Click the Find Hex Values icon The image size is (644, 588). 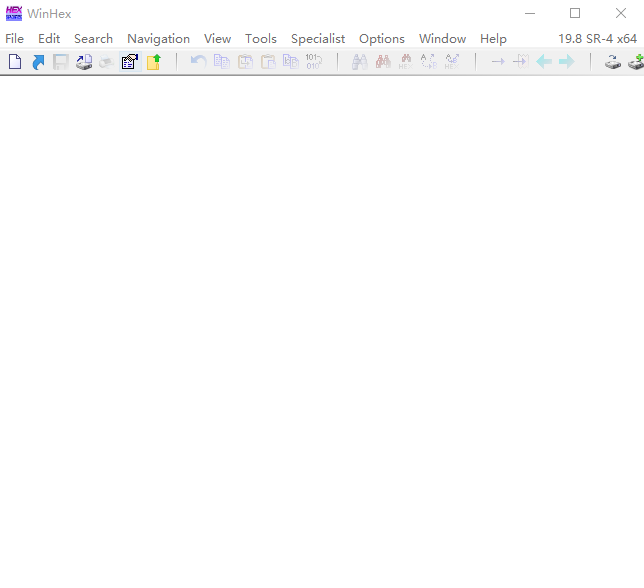406,62
